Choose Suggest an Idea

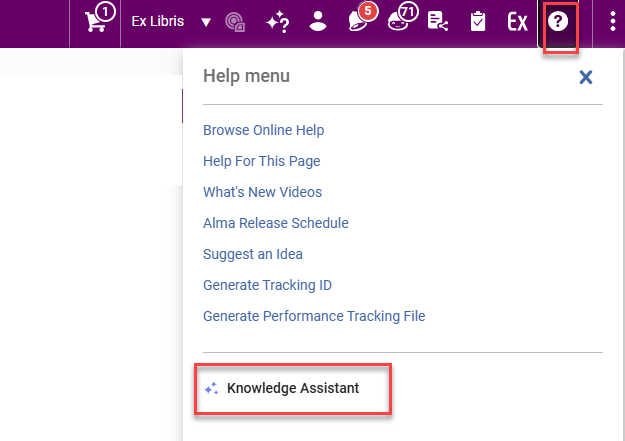click(253, 254)
